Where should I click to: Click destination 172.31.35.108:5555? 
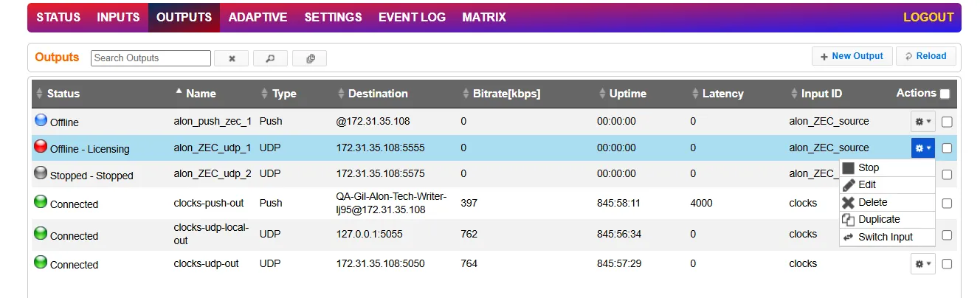(x=381, y=148)
